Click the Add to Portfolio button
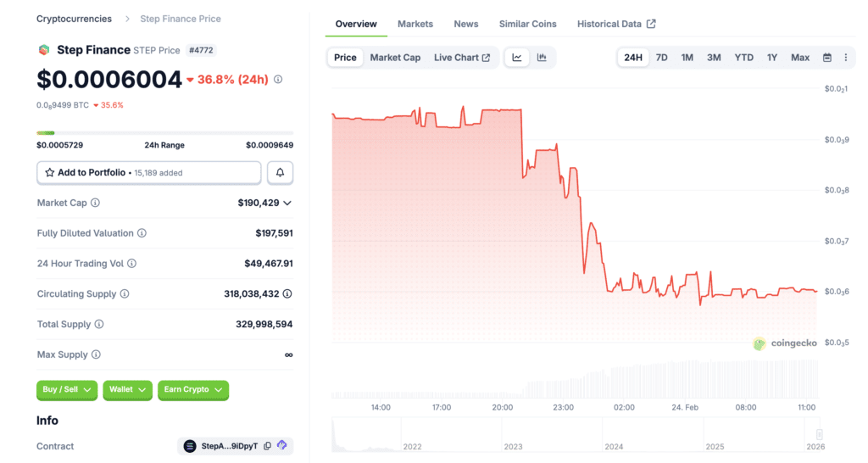 (x=149, y=172)
